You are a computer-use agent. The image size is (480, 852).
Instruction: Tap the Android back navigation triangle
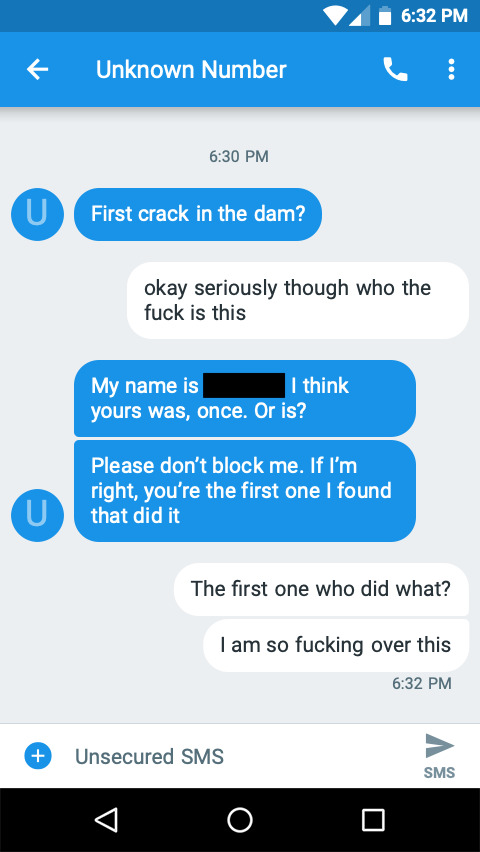tap(107, 819)
